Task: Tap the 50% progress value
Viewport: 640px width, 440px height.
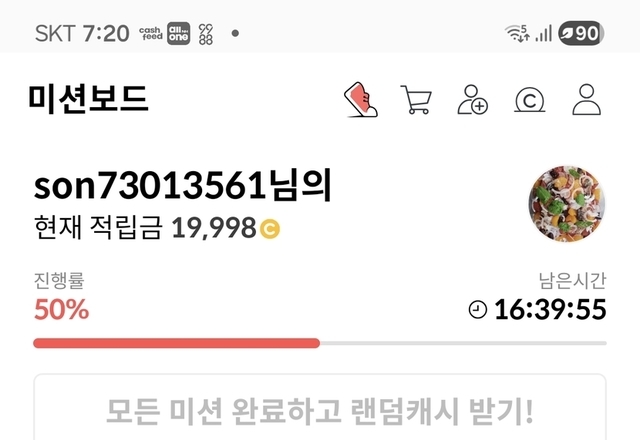Action: 62,309
